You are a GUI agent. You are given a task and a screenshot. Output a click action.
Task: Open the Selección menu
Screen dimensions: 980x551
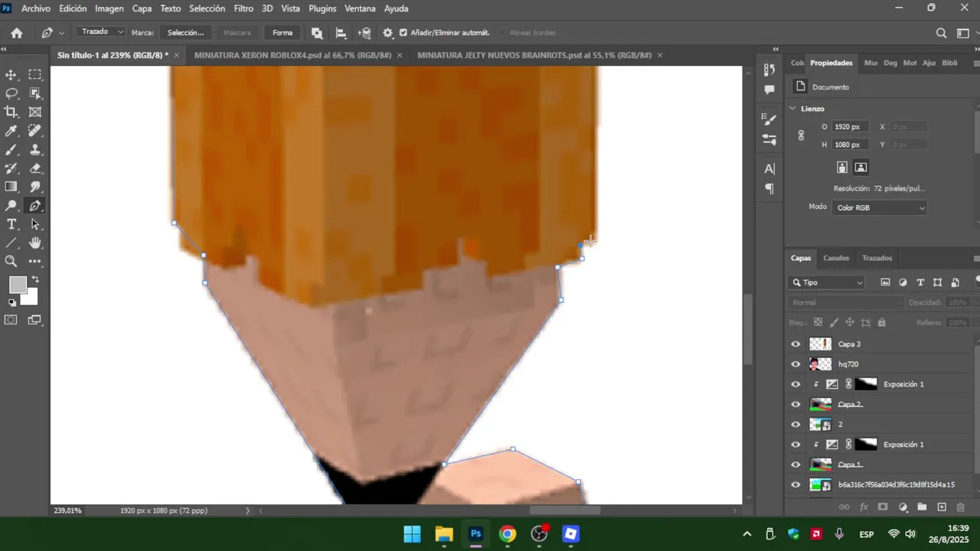(x=207, y=8)
